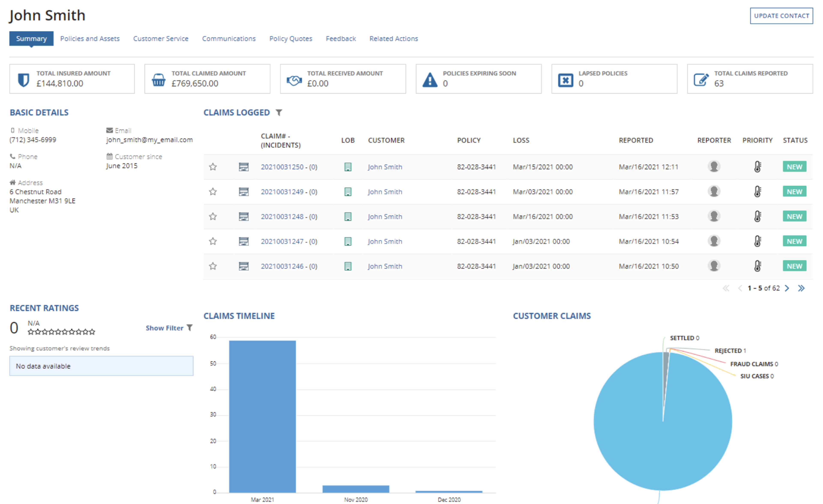Click the email address john_smith@my_email.com
823x504 pixels.
[x=149, y=140]
